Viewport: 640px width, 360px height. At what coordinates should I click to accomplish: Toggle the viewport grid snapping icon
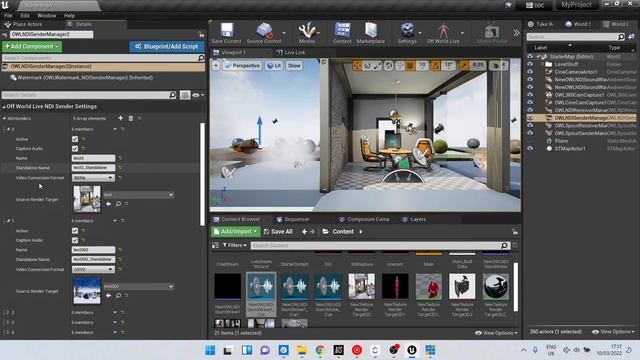tap(411, 65)
